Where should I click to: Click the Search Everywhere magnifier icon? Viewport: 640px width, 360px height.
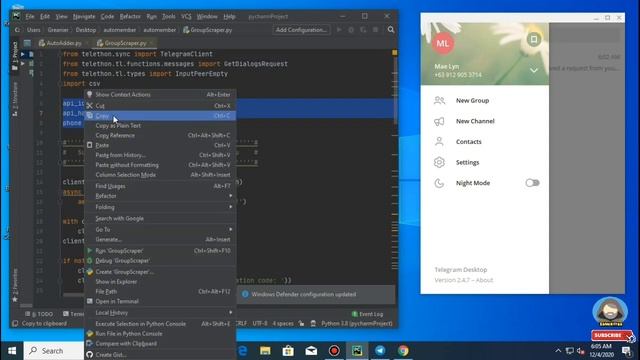(x=391, y=30)
